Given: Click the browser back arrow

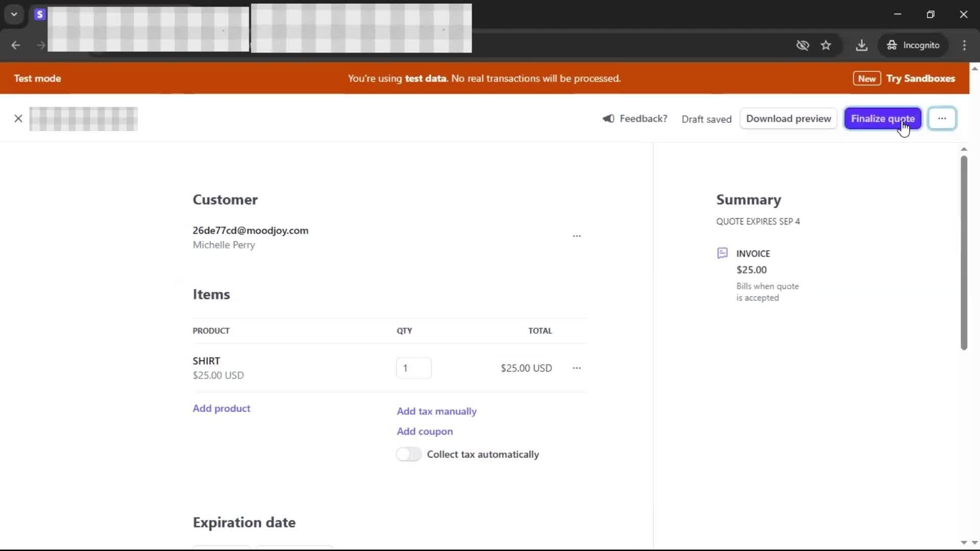Looking at the screenshot, I should tap(16, 45).
